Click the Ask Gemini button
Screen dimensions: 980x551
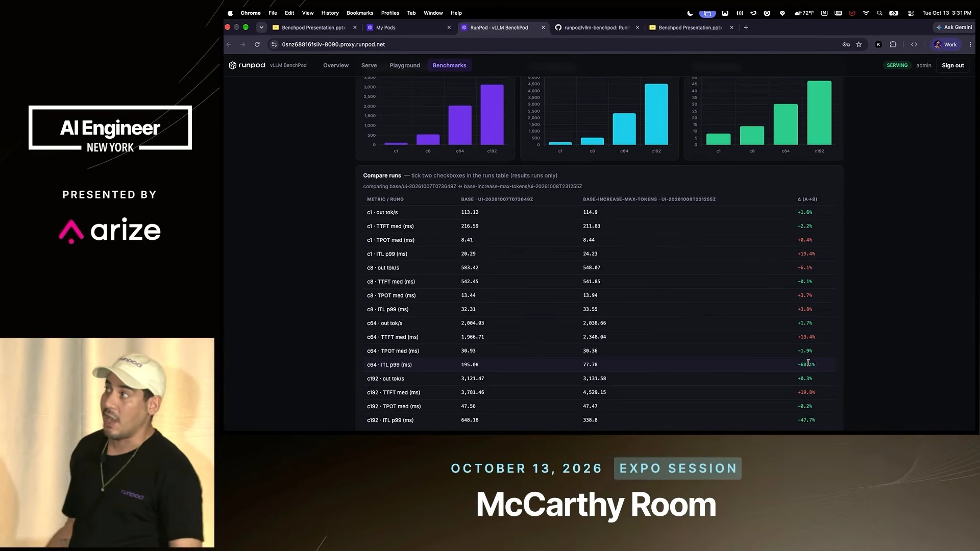pyautogui.click(x=954, y=28)
